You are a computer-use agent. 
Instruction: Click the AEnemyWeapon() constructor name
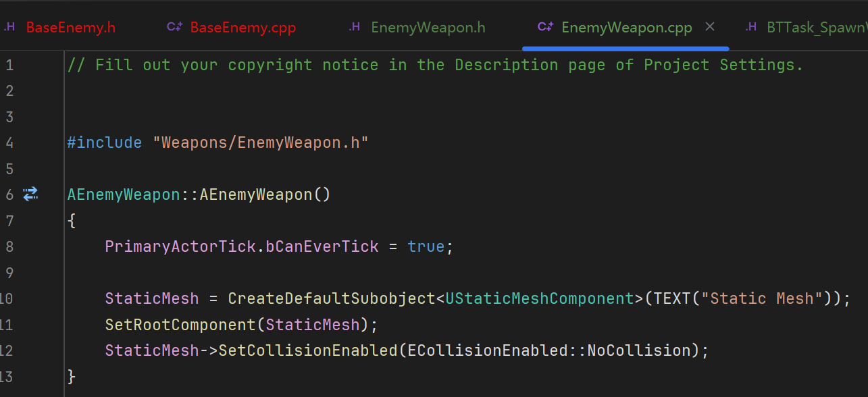[256, 195]
